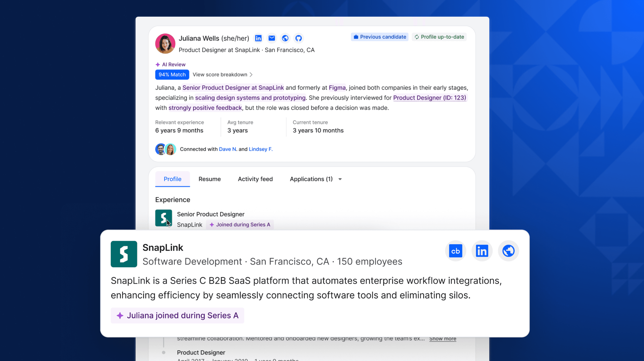Click the AI Review sparkle icon

click(158, 64)
